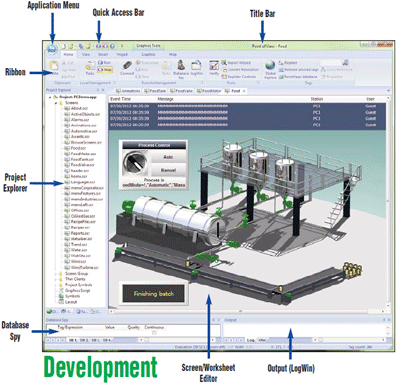400x385 pixels.
Task: Expand the Screen Group folder
Action: (x=56, y=274)
